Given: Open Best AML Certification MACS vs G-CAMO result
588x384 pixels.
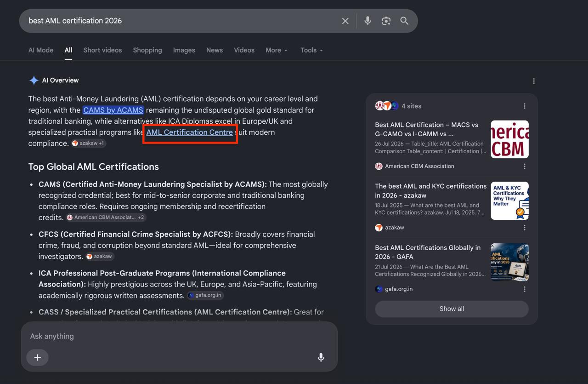Looking at the screenshot, I should coord(426,129).
